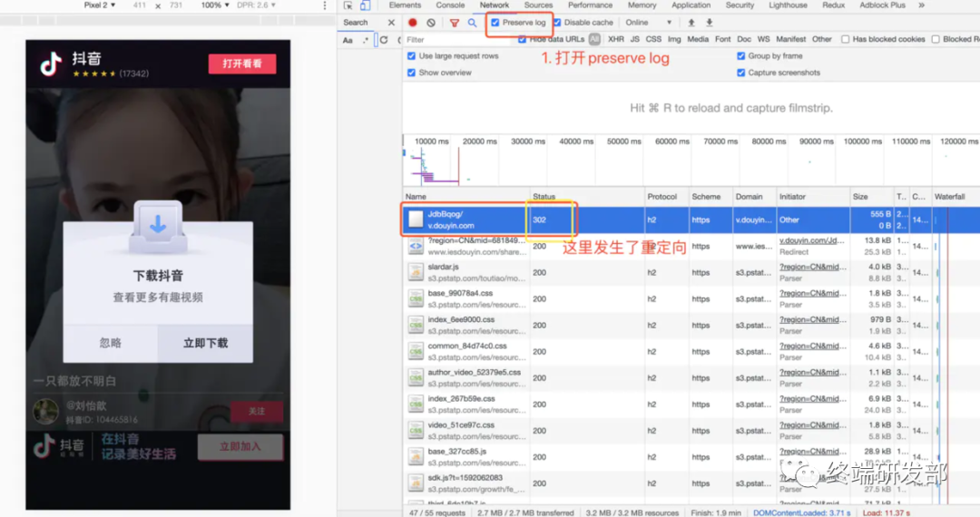Viewport: 980px width, 517px height.
Task: Open the Lighthouse tab
Action: coord(788,5)
